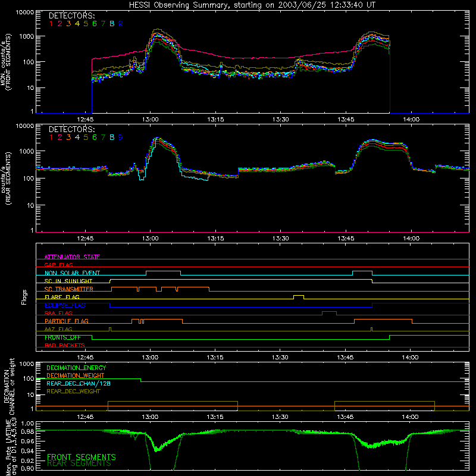Viewport: 476px width, 476px height.
Task: Select green detector number 6 in front segments legend
Action: (95, 24)
